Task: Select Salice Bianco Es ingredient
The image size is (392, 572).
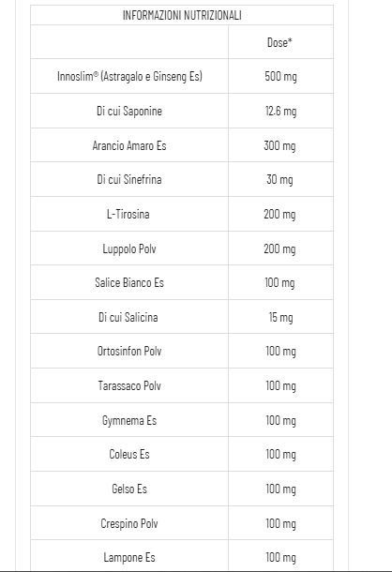Action: click(x=129, y=282)
